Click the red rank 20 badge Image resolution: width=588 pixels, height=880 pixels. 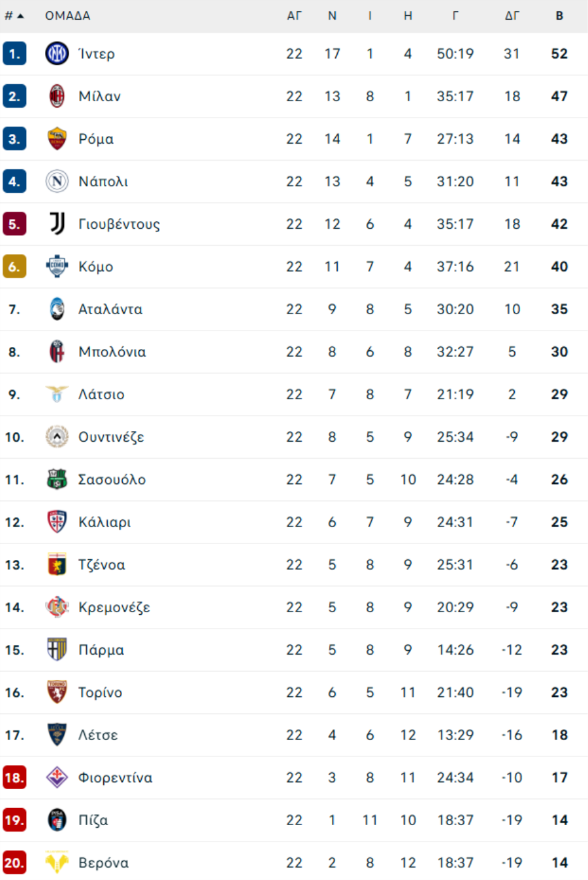point(14,862)
